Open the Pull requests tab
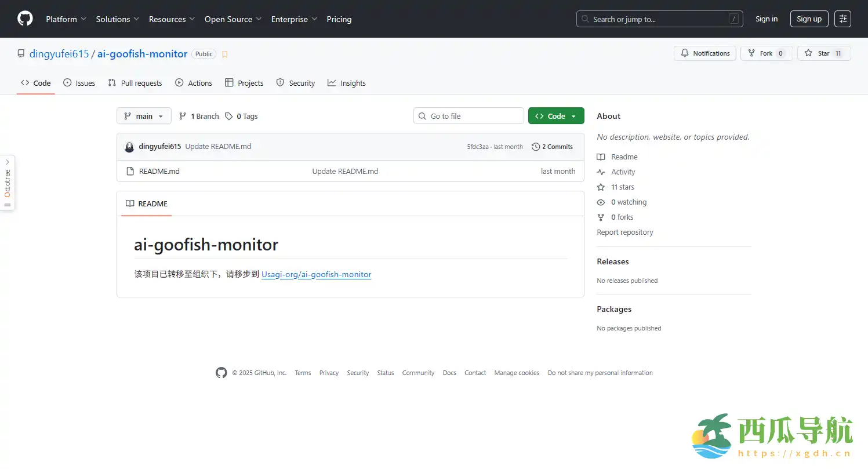The image size is (868, 469). (135, 83)
